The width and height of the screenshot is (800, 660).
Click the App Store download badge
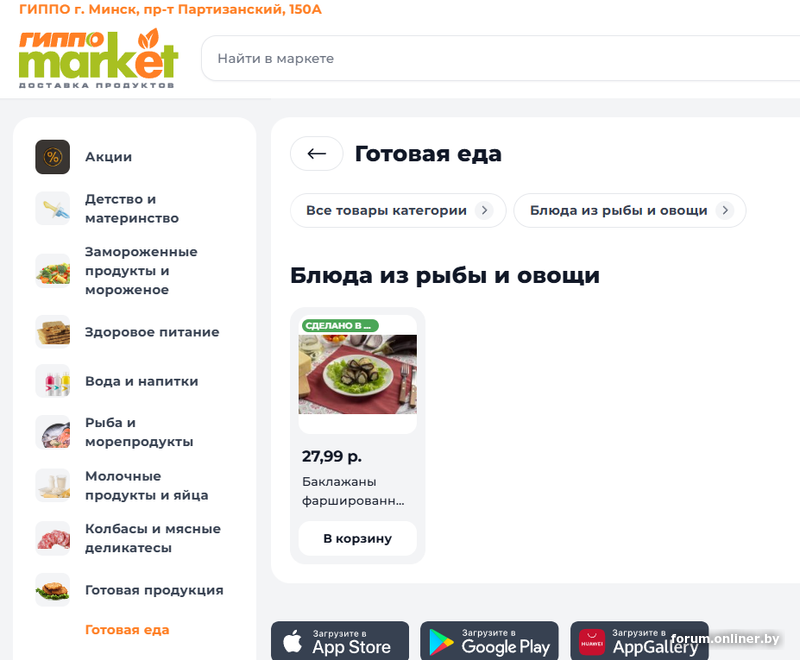coord(340,641)
